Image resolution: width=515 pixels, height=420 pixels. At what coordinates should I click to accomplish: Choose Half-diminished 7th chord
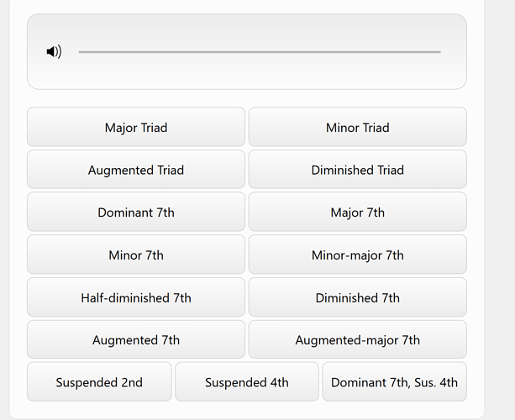pyautogui.click(x=136, y=297)
